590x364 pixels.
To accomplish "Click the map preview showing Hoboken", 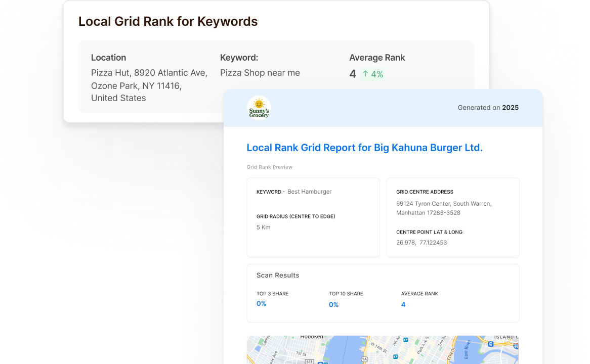I will (x=383, y=350).
